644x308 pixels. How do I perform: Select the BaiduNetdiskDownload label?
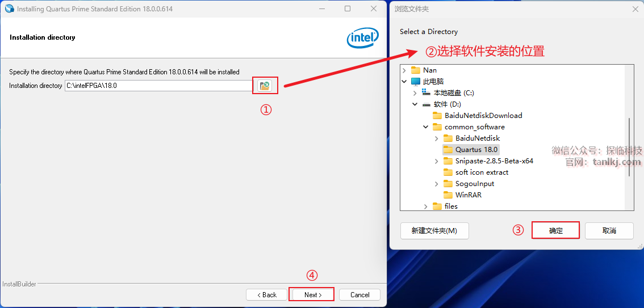coord(483,116)
